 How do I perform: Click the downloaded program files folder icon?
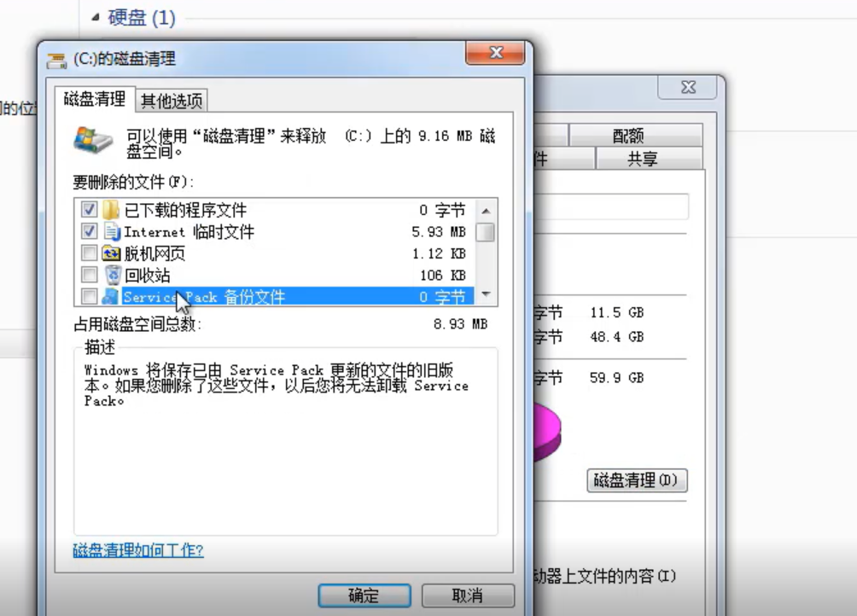110,210
